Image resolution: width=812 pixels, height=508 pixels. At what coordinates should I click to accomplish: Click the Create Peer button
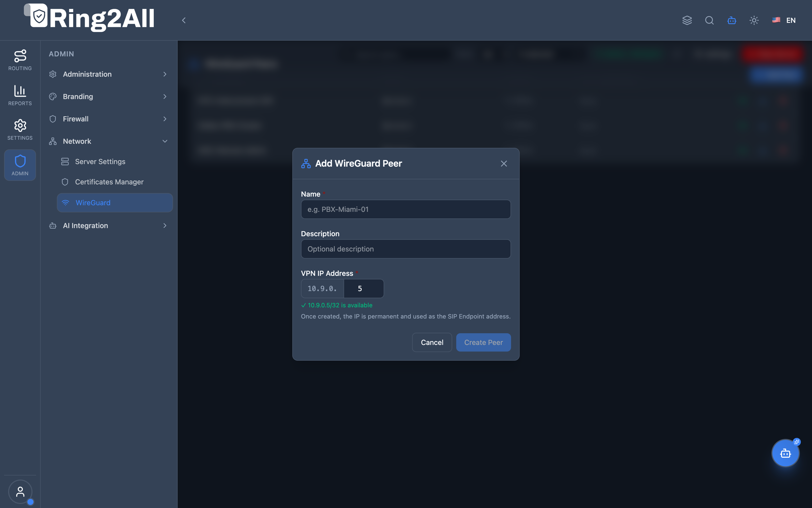(x=483, y=342)
